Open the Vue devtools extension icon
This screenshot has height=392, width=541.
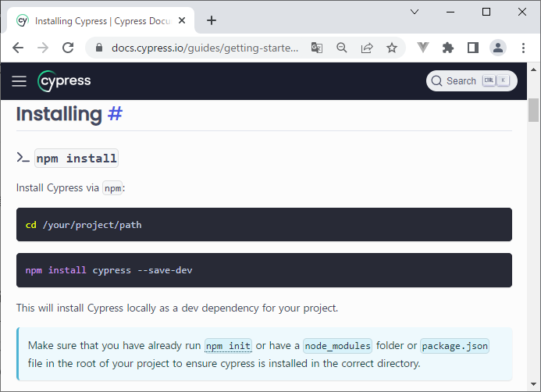tap(422, 48)
